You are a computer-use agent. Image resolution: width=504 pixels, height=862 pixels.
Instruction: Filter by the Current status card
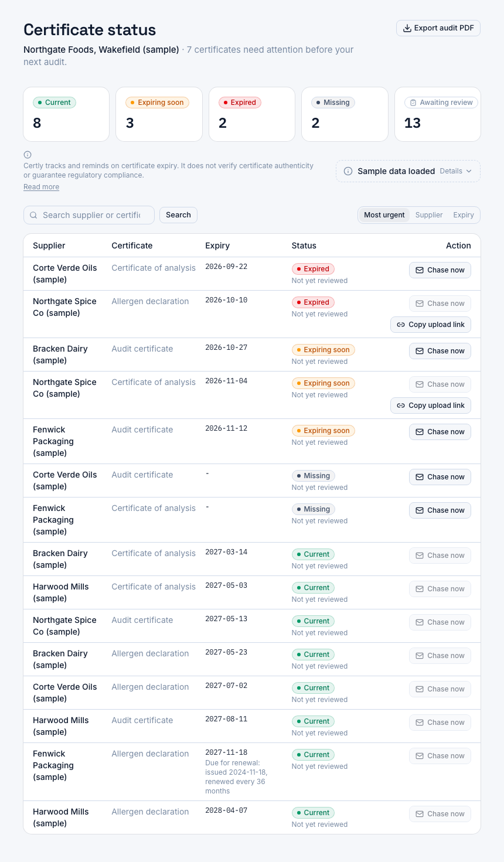66,114
